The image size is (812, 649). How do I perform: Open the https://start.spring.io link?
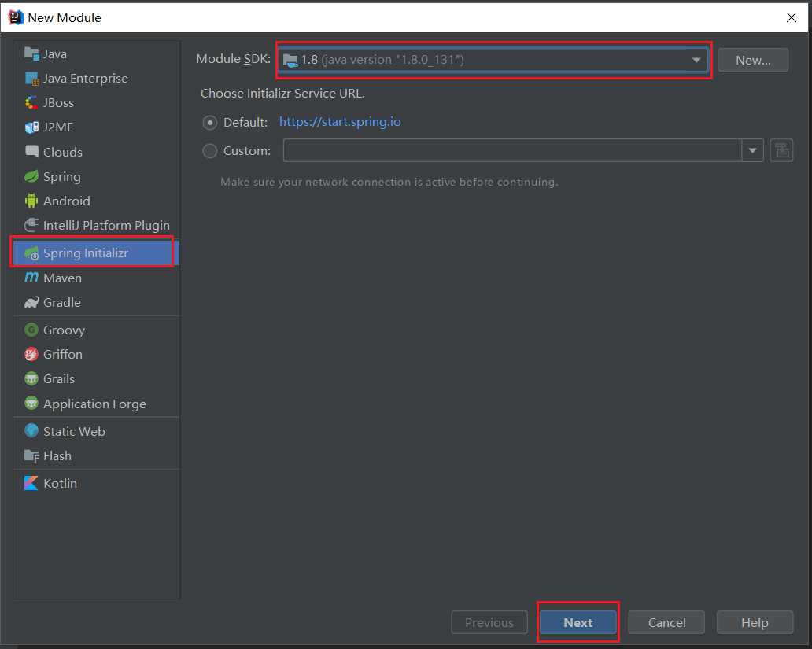(340, 122)
